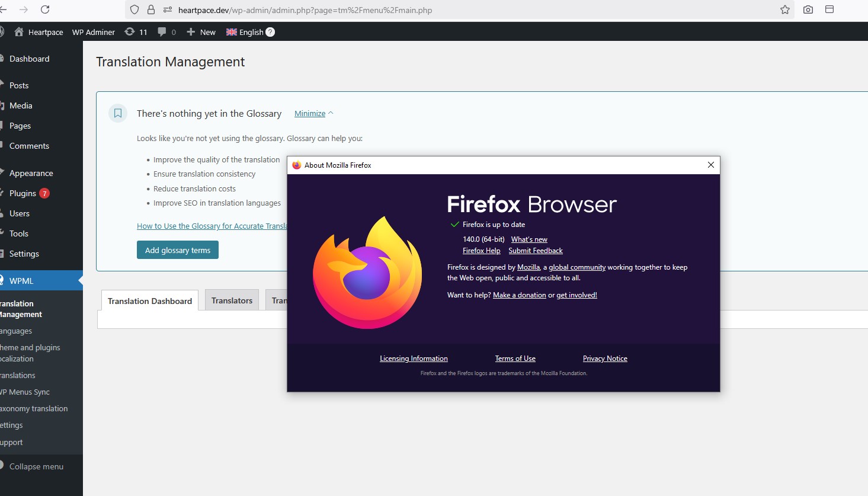868x496 pixels.
Task: Go to Posts in the sidebar
Action: 19,85
